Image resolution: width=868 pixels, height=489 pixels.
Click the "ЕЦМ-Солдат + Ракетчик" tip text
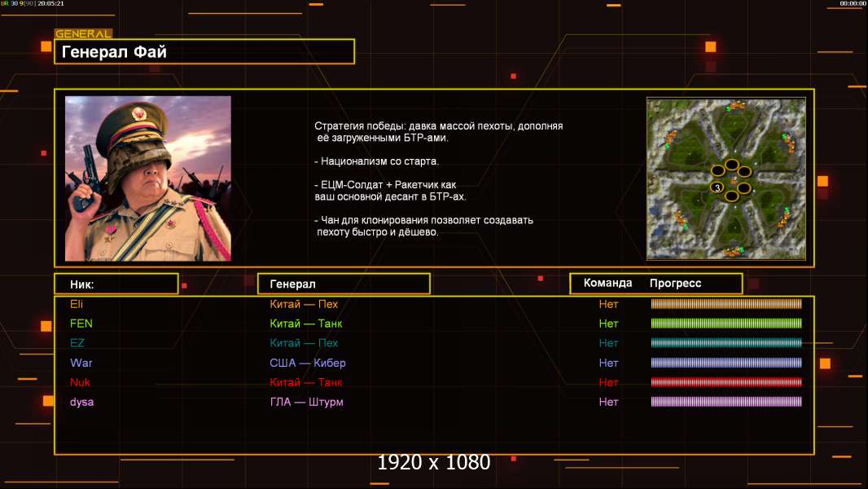click(390, 191)
